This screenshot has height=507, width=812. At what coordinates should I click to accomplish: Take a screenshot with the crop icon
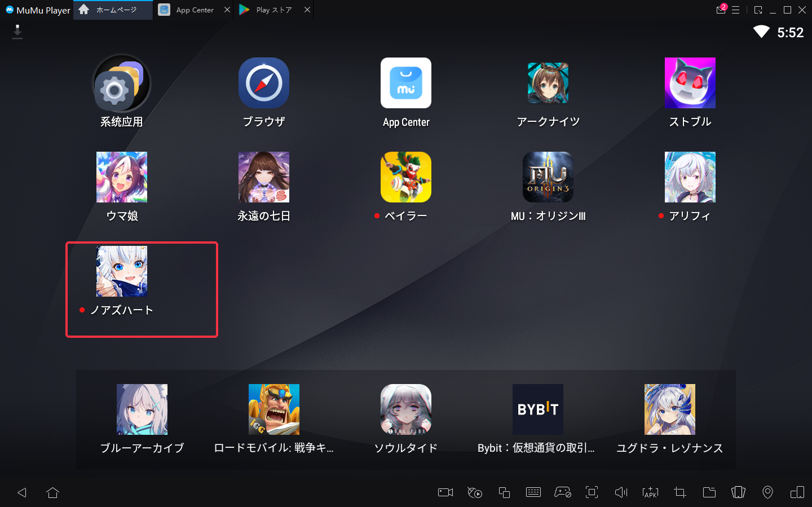[680, 492]
